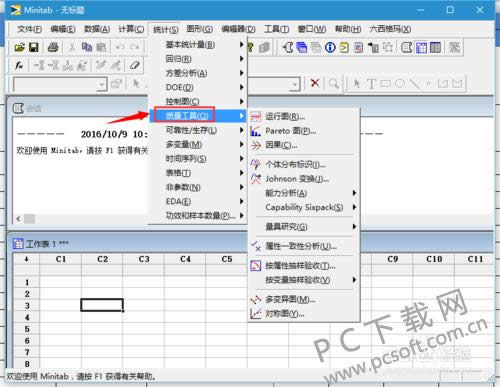Select row 5 header in worksheet
The image size is (500, 387).
click(27, 329)
